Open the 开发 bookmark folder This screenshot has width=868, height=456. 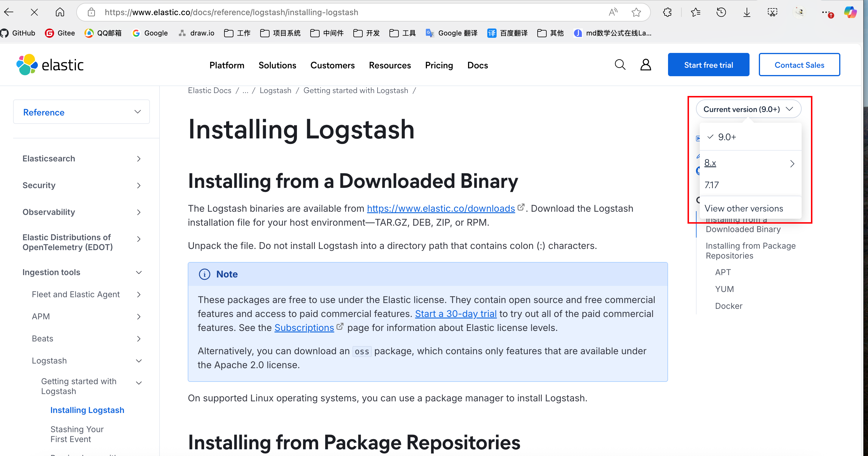tap(366, 33)
